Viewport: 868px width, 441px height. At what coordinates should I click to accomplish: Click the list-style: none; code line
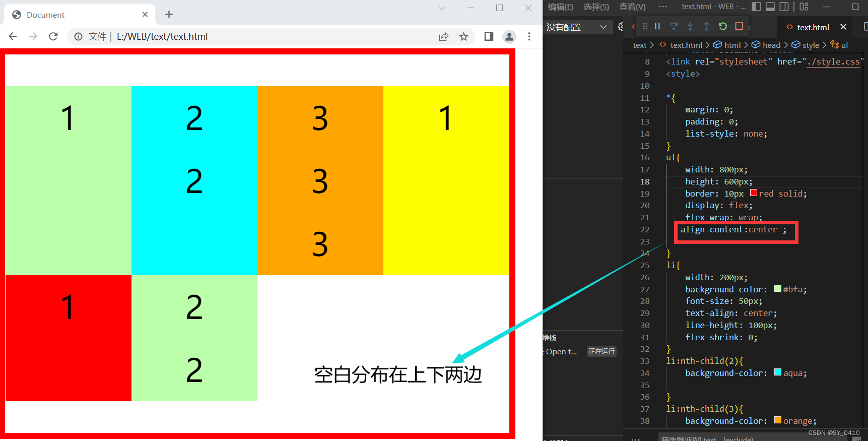726,134
